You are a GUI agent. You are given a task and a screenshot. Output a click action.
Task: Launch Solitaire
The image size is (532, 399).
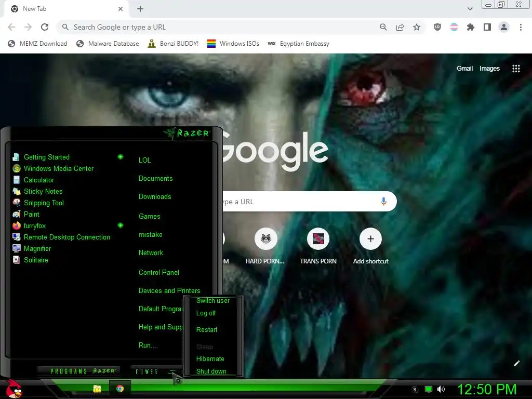point(30,260)
